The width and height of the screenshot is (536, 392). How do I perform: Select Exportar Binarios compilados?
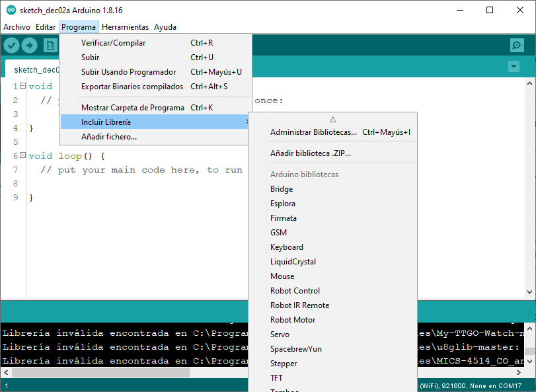point(155,87)
